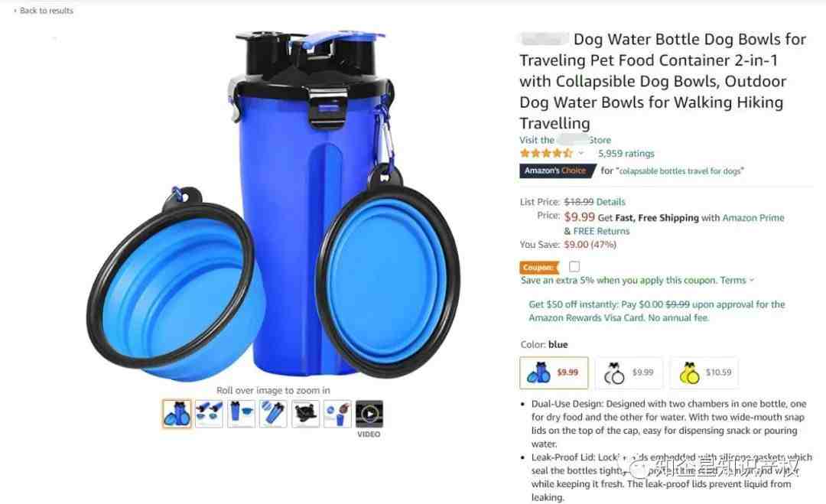Open the product VIDEO thumbnail
The image size is (826, 504).
point(369,414)
